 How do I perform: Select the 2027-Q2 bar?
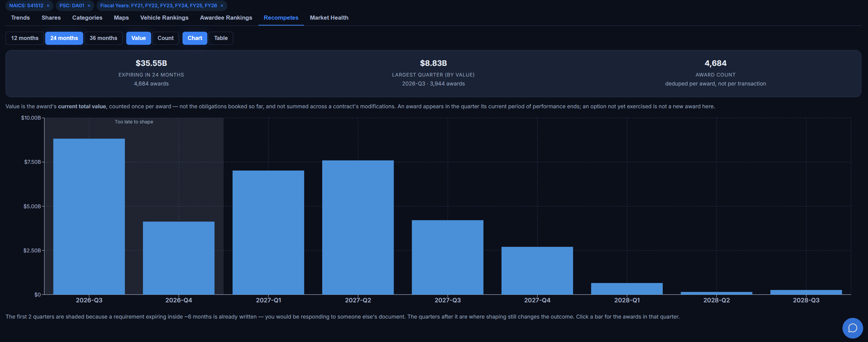[358, 228]
